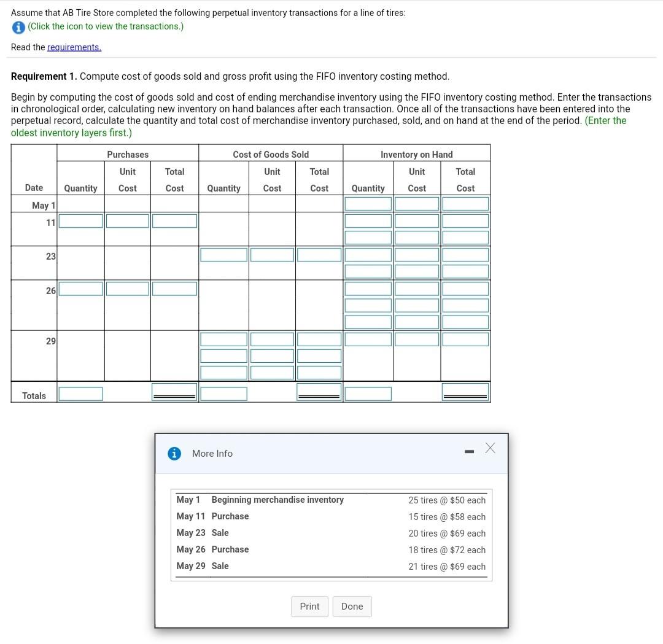Select May 11 Purchases Unit Cost field

[x=127, y=221]
